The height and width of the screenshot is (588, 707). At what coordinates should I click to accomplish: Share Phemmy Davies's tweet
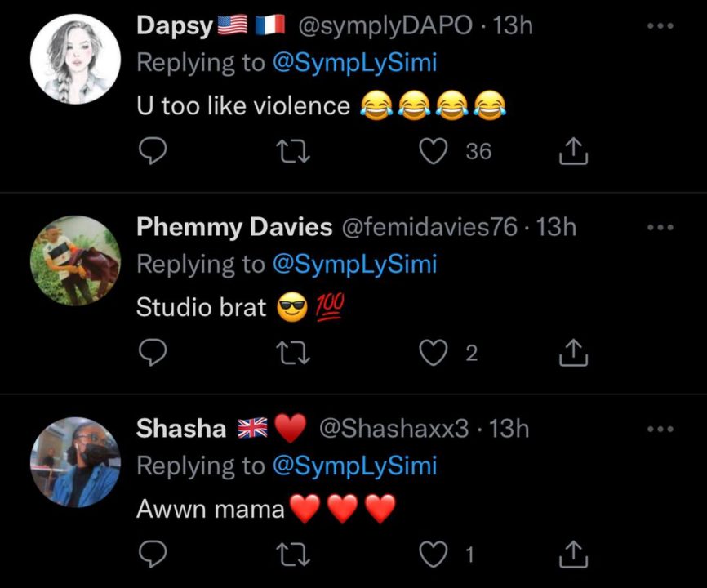(573, 352)
